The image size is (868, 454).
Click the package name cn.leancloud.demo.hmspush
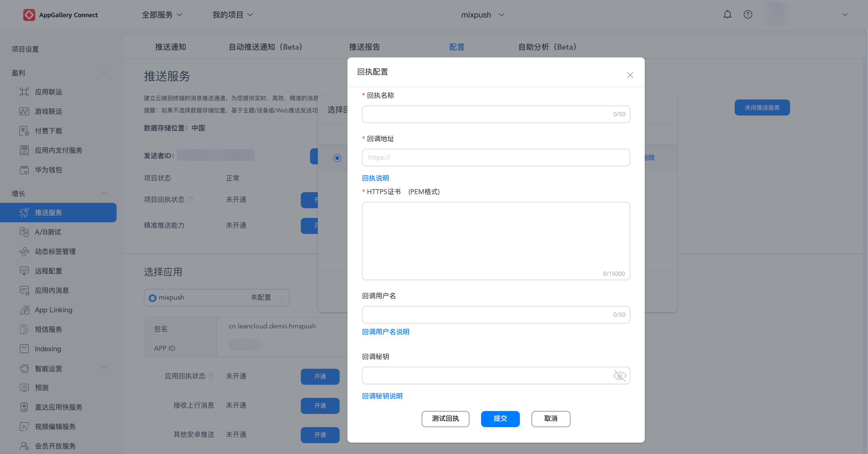[x=272, y=326]
